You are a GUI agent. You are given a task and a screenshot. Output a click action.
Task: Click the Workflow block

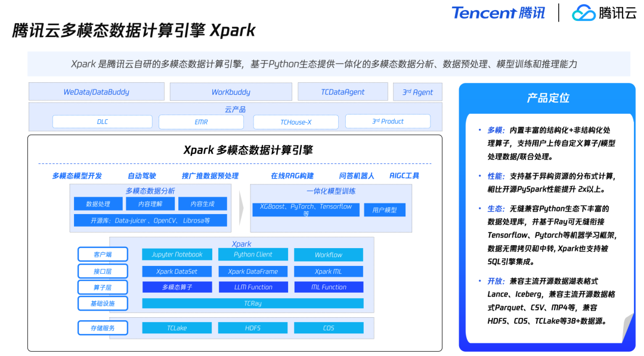click(x=329, y=255)
